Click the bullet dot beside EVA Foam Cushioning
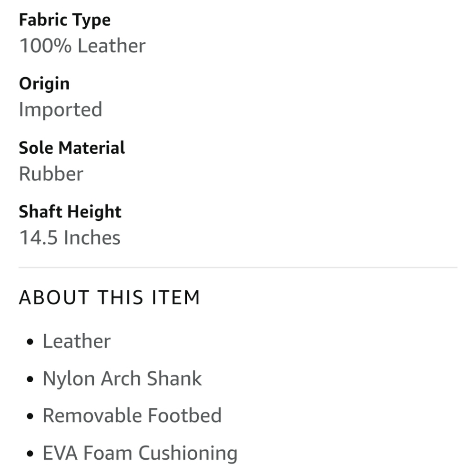This screenshot has width=476, height=476. 30,454
